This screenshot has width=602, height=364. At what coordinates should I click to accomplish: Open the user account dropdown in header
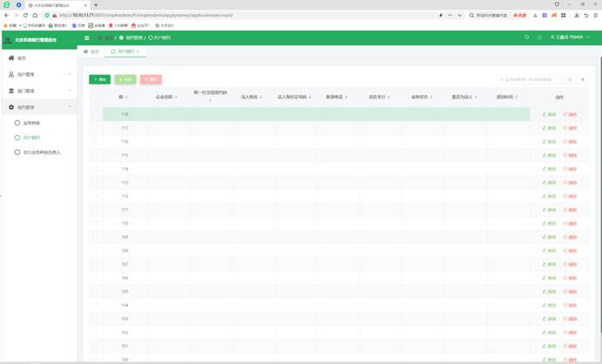(570, 37)
